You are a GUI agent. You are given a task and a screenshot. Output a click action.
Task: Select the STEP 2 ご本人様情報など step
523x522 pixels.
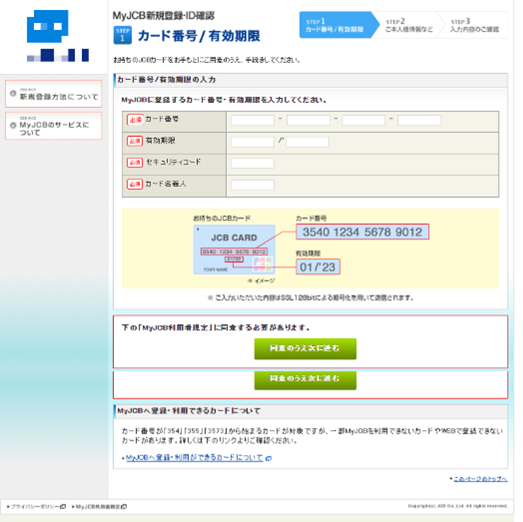(x=409, y=25)
